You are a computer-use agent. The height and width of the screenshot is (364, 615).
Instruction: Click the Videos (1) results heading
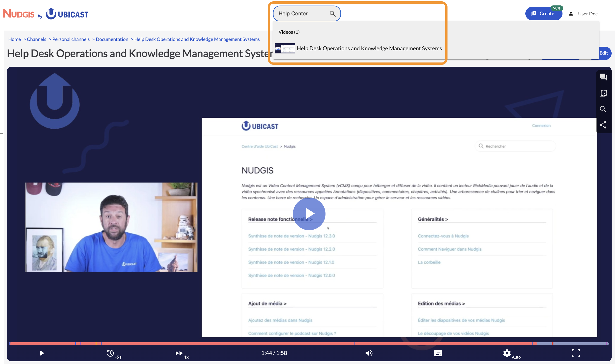pos(289,32)
